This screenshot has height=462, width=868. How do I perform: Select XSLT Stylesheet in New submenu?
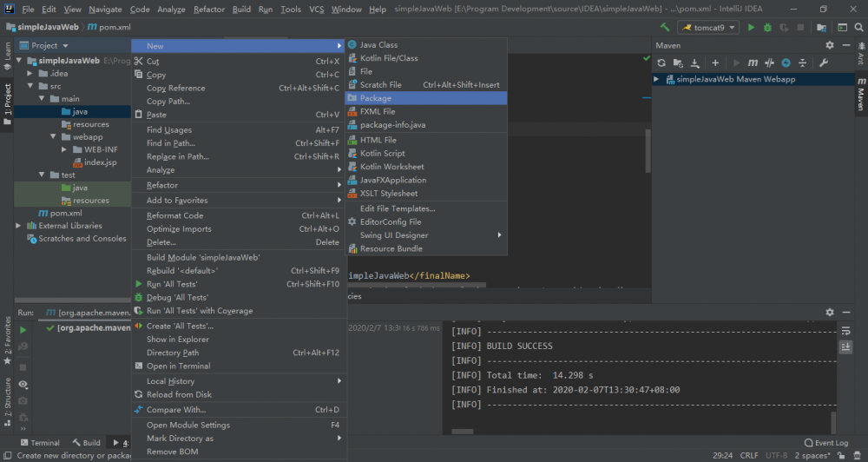(425, 194)
